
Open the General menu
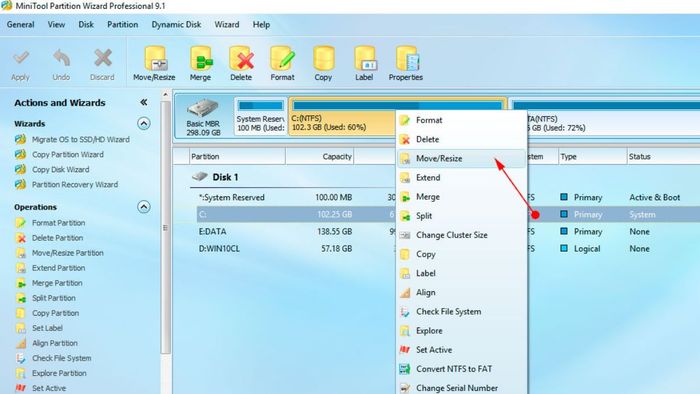click(21, 25)
